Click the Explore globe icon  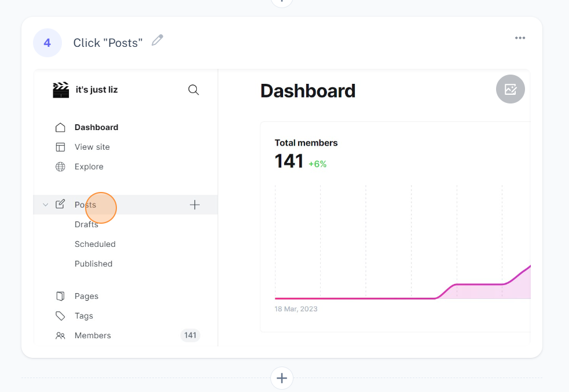[60, 167]
